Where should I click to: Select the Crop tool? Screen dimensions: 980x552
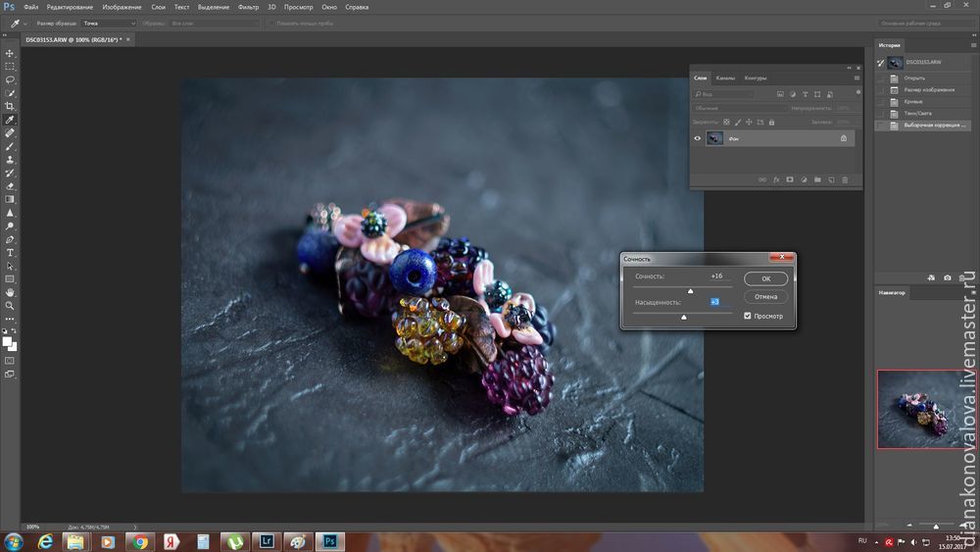[10, 106]
